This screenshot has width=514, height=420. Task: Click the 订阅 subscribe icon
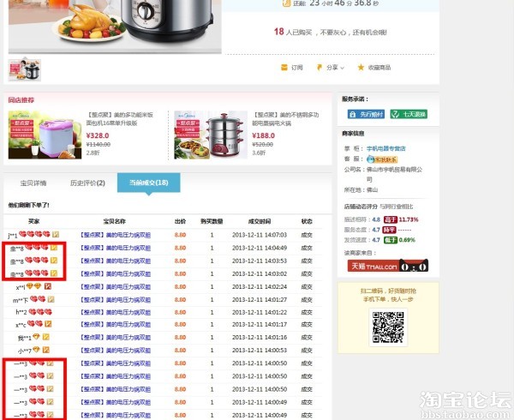point(284,68)
